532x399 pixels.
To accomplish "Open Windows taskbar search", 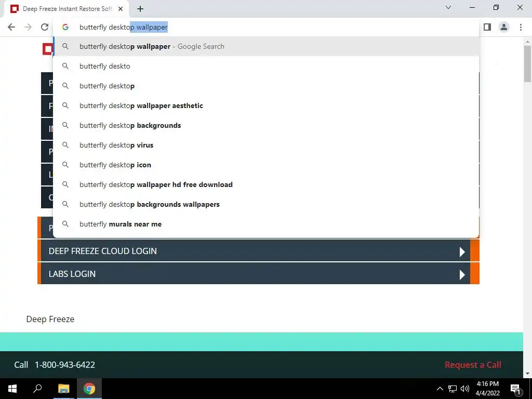I will coord(37,389).
